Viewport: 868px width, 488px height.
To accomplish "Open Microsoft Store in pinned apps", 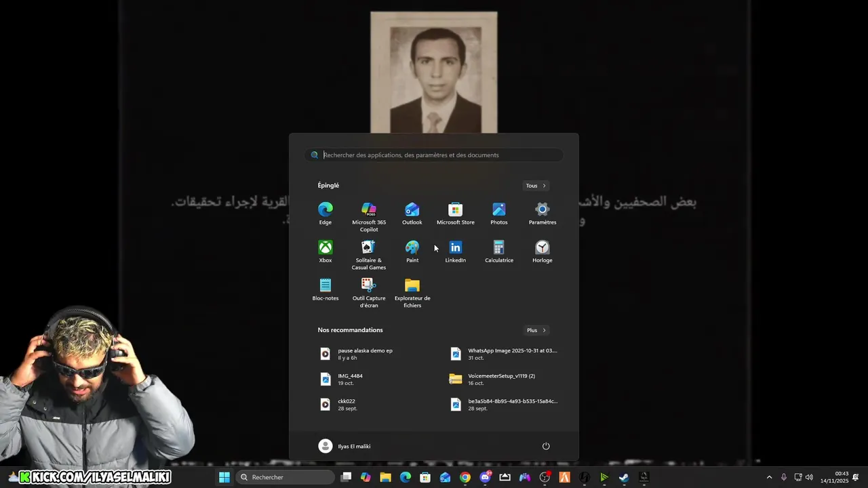I will click(x=456, y=213).
